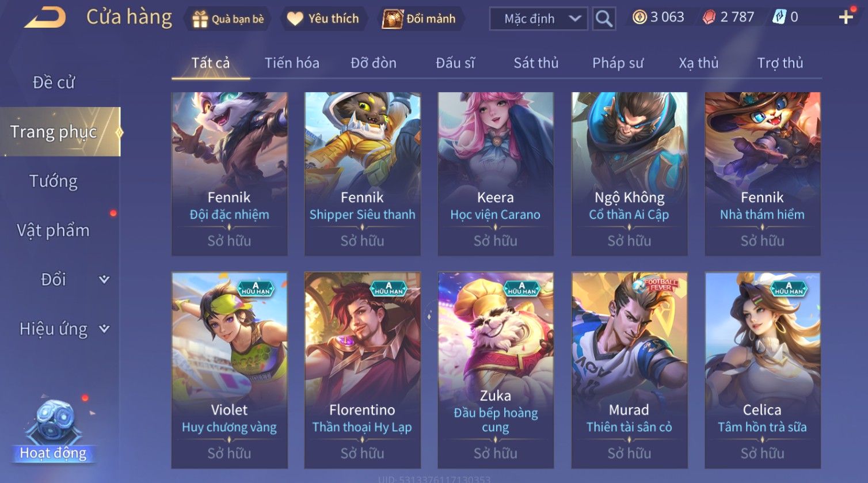868x483 pixels.
Task: Select Tướng in the sidebar
Action: pos(54,181)
